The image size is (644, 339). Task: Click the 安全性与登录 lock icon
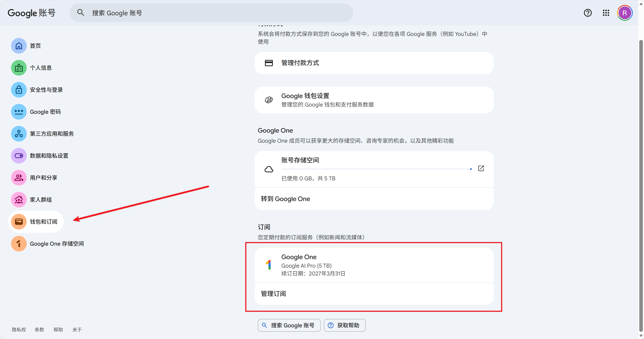tap(19, 90)
